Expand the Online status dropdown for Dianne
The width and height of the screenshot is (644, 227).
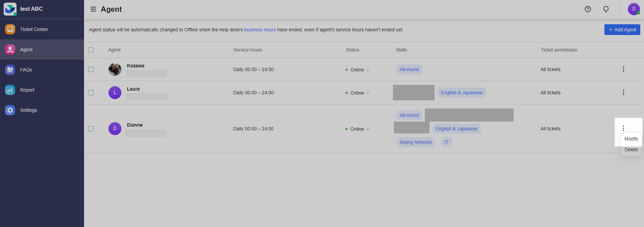click(x=358, y=129)
